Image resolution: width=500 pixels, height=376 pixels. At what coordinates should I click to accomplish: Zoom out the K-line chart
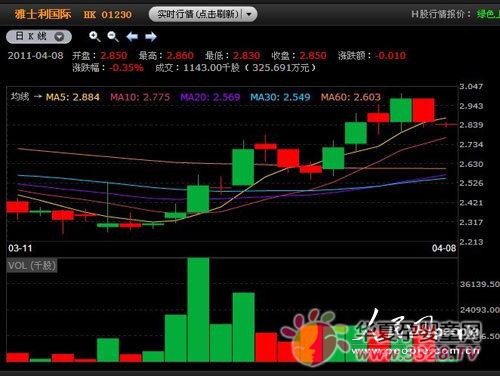coord(113,36)
